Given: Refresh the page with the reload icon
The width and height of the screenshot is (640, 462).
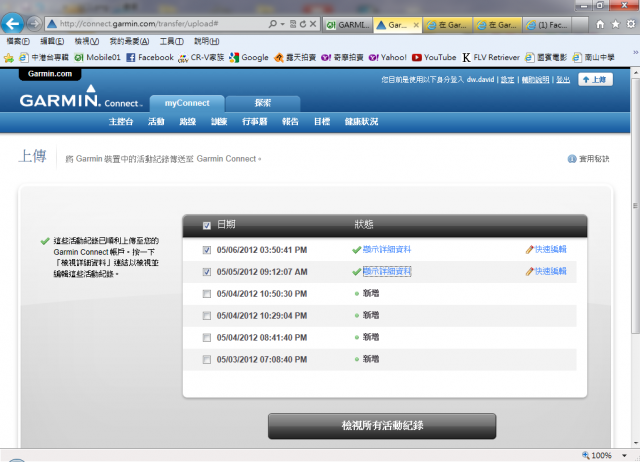Looking at the screenshot, I should tap(303, 24).
